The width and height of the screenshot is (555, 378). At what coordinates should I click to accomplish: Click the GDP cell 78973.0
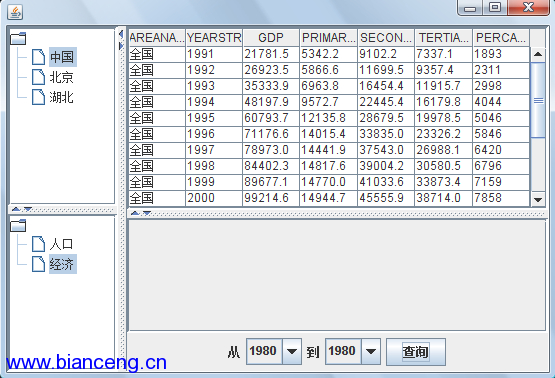(x=271, y=150)
